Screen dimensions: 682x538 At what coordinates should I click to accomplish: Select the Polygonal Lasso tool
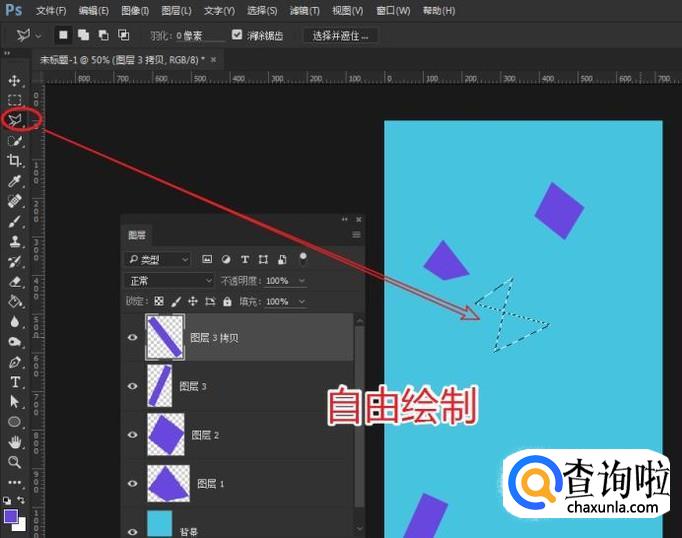pyautogui.click(x=15, y=120)
